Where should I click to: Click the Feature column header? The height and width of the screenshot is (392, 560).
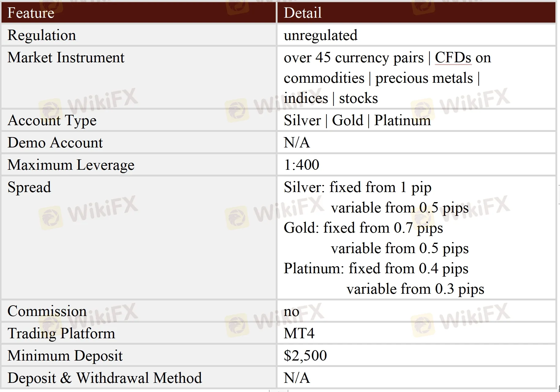tap(31, 13)
